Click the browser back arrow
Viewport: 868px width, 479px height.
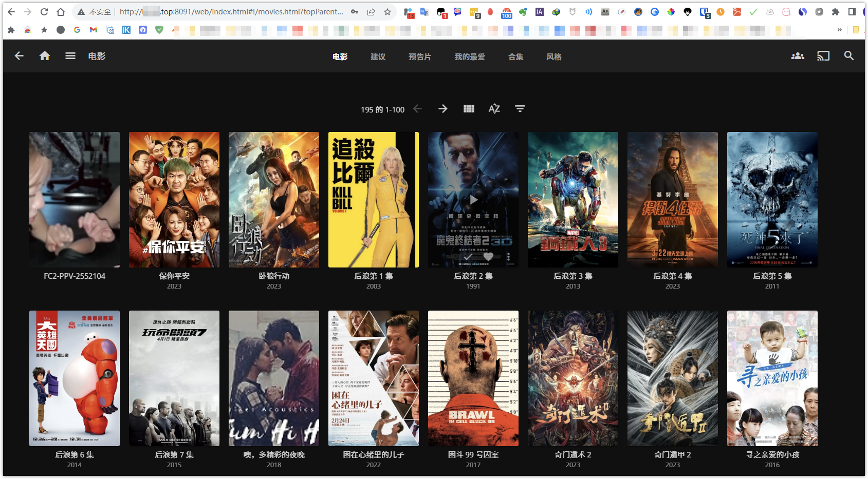[11, 12]
